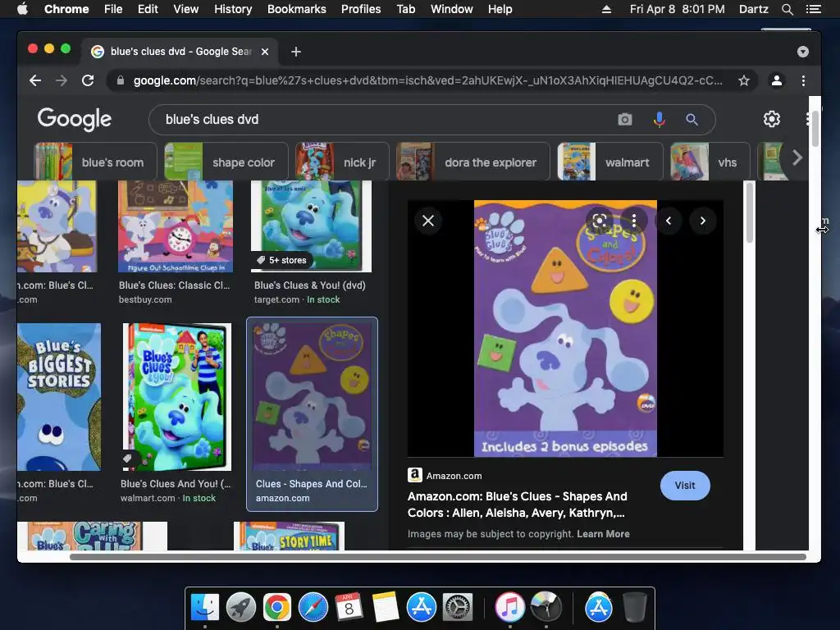Filter by dora the explorer chip
Viewport: 840px width, 630px height.
(472, 162)
